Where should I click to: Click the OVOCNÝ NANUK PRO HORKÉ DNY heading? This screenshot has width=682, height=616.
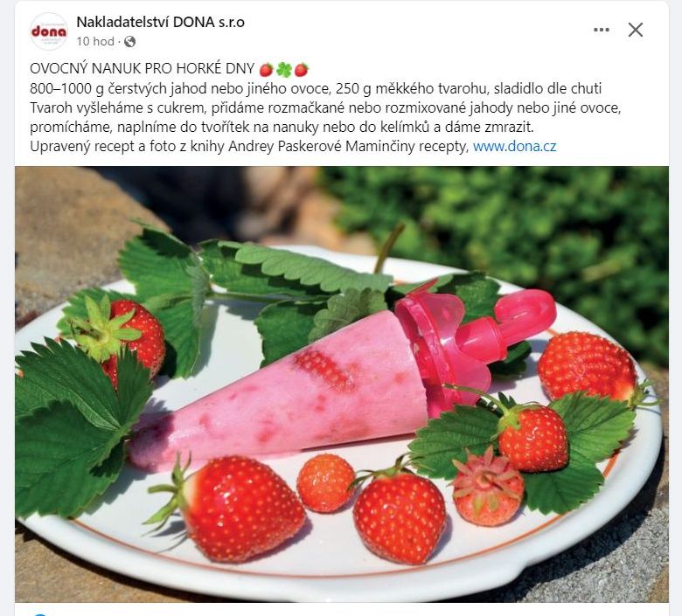(143, 69)
